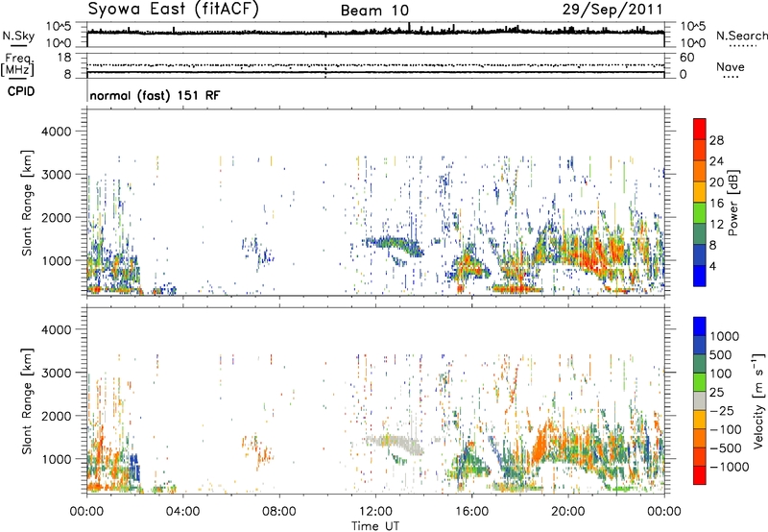Screen dimensions: 768x532
Task: Click the '60' Nave axis tick
Action: [687, 58]
